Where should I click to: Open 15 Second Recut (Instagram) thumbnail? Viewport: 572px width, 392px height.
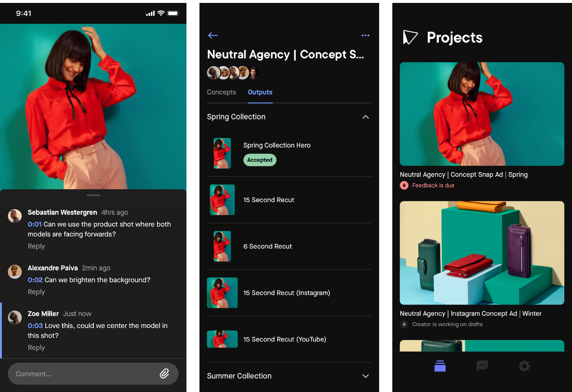click(x=222, y=292)
